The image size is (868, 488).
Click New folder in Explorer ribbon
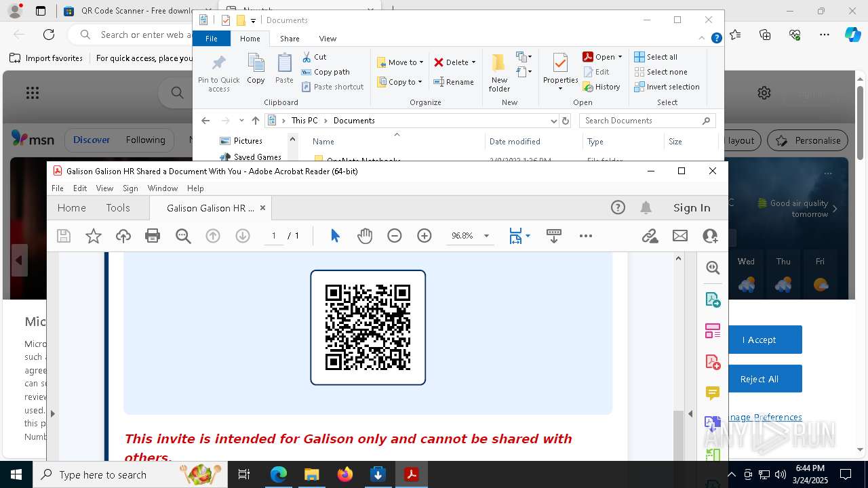(499, 74)
